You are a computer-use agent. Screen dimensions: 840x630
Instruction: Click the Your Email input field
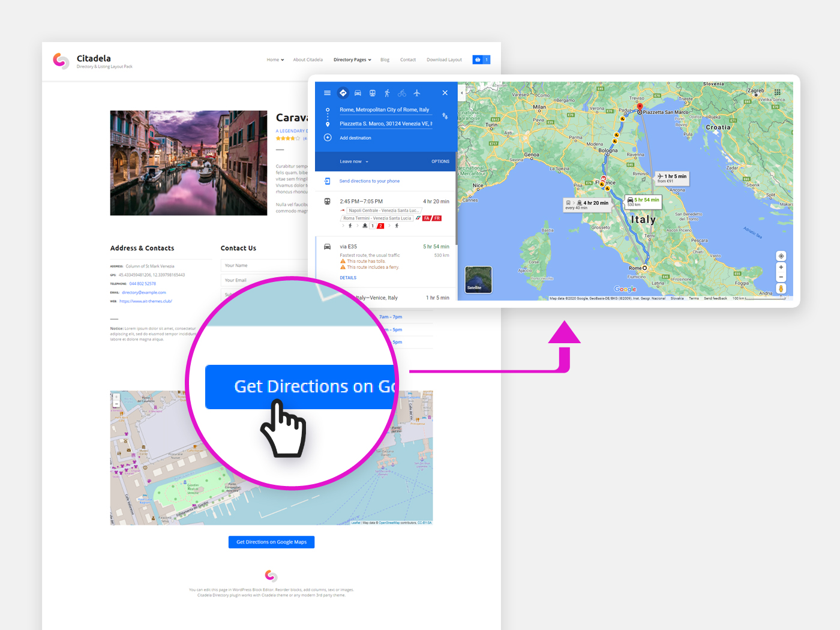click(x=264, y=280)
